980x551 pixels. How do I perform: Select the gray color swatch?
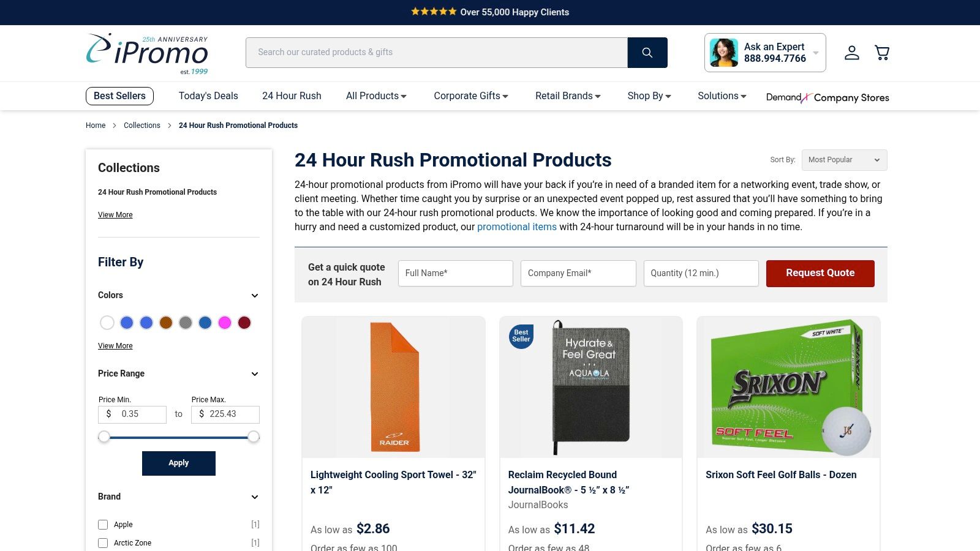pyautogui.click(x=186, y=323)
